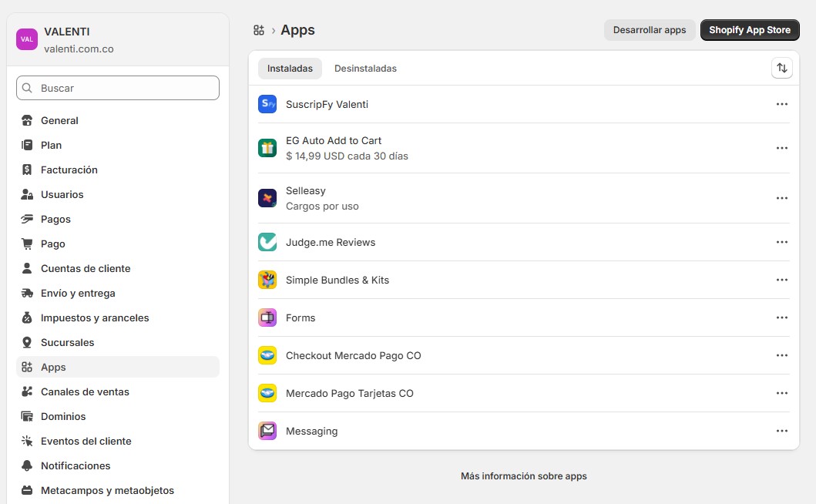The image size is (816, 504).
Task: Click the Pagos hand-payment icon
Action: pyautogui.click(x=27, y=219)
